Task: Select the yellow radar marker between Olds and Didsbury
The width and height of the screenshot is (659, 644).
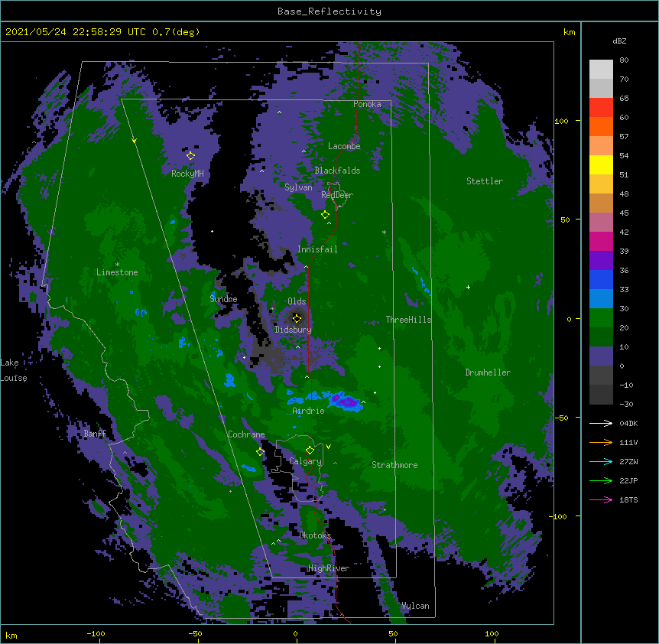Action: [x=297, y=318]
